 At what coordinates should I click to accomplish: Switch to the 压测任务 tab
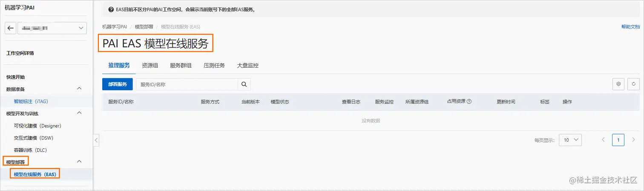(x=214, y=66)
